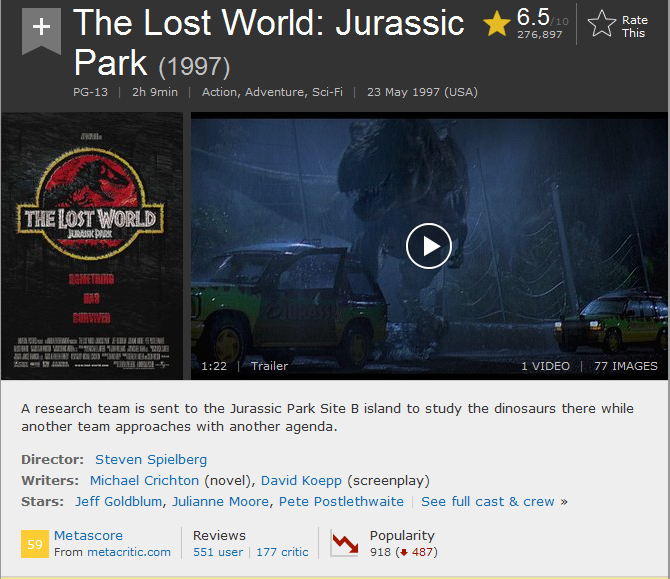Open the 23 May 1997 (USA) release date
The height and width of the screenshot is (579, 670).
click(x=422, y=92)
